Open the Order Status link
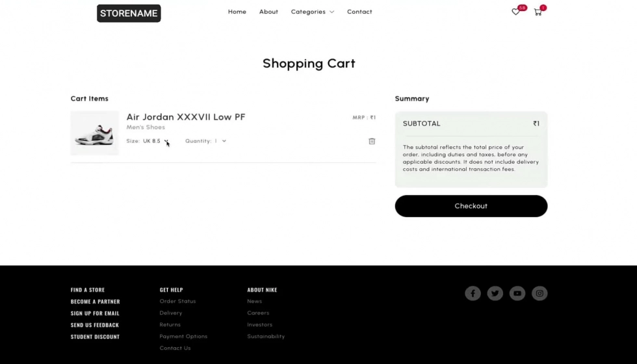Screen dimensions: 637x364 pyautogui.click(x=177, y=301)
